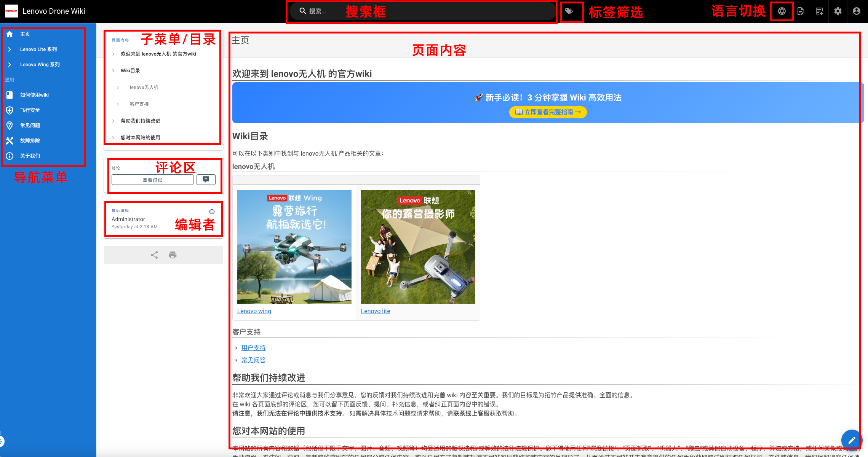Open 如何使用wiki in the sidebar
Viewport: 868px width, 457px height.
point(34,95)
